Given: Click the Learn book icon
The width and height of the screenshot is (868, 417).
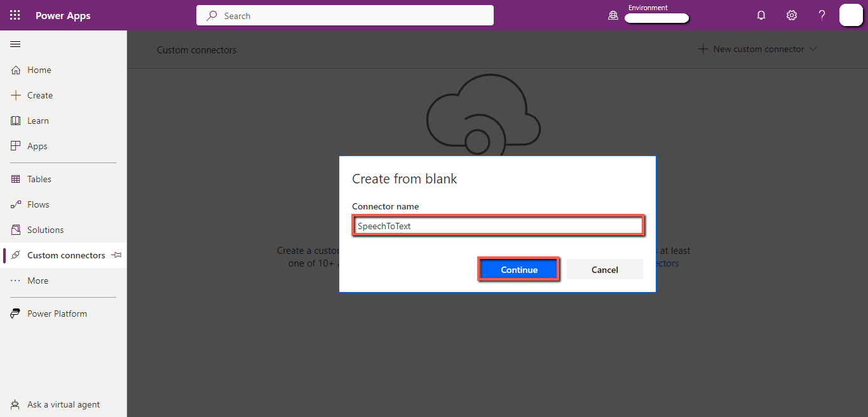Looking at the screenshot, I should point(16,121).
